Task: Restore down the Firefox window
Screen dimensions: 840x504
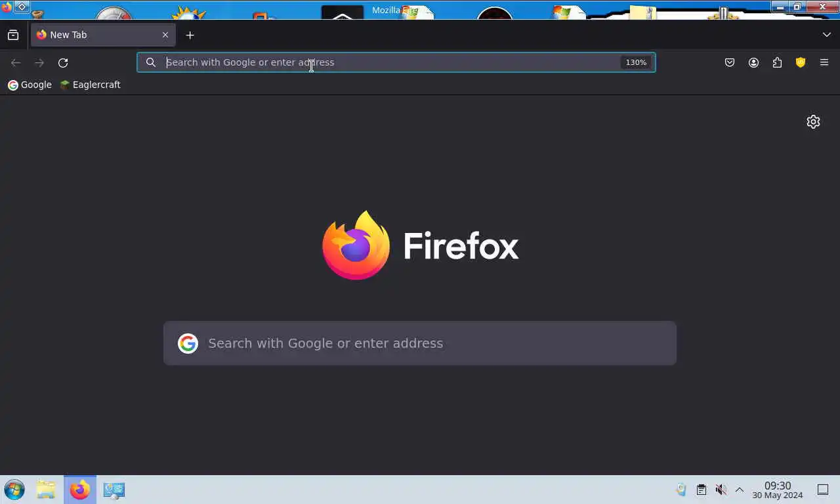Action: (x=798, y=7)
